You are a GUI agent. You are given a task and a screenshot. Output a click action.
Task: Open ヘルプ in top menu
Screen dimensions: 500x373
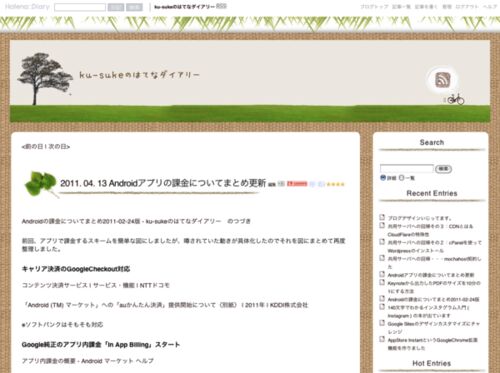490,7
